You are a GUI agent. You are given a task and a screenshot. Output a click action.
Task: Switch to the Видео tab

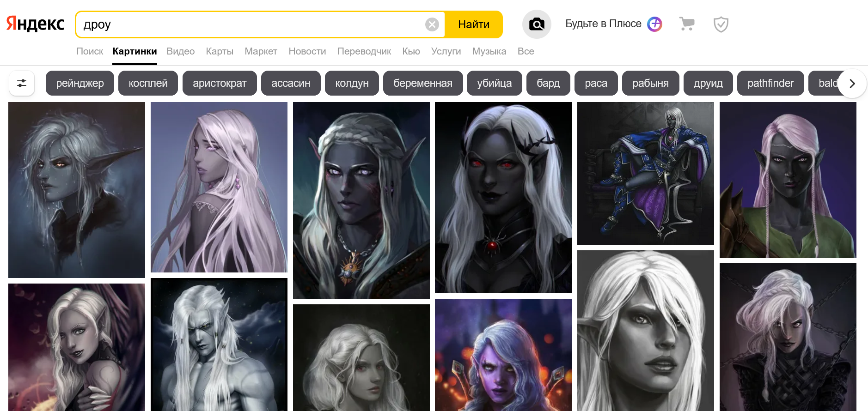point(180,51)
